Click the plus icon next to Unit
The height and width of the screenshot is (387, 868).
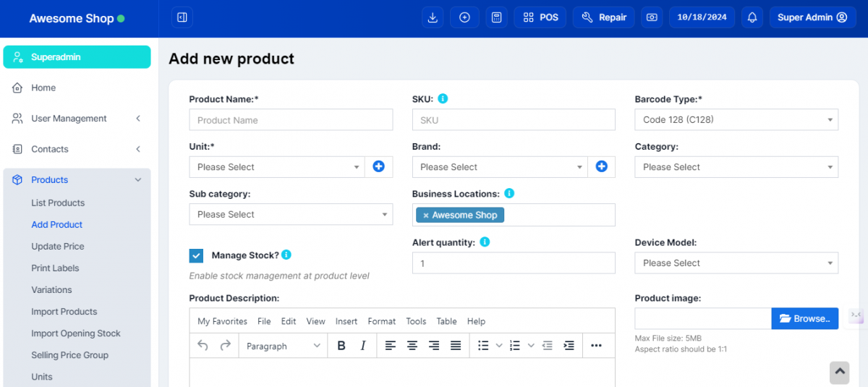(378, 167)
